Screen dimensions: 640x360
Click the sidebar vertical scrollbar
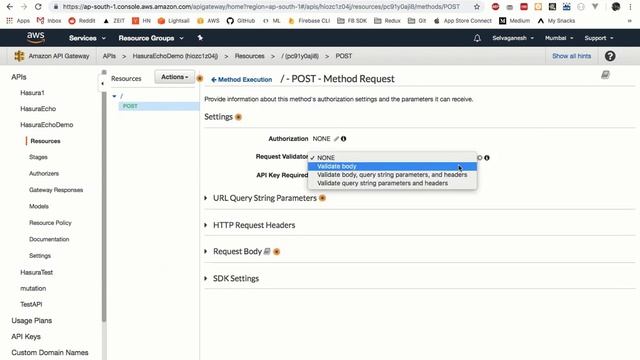[104, 206]
